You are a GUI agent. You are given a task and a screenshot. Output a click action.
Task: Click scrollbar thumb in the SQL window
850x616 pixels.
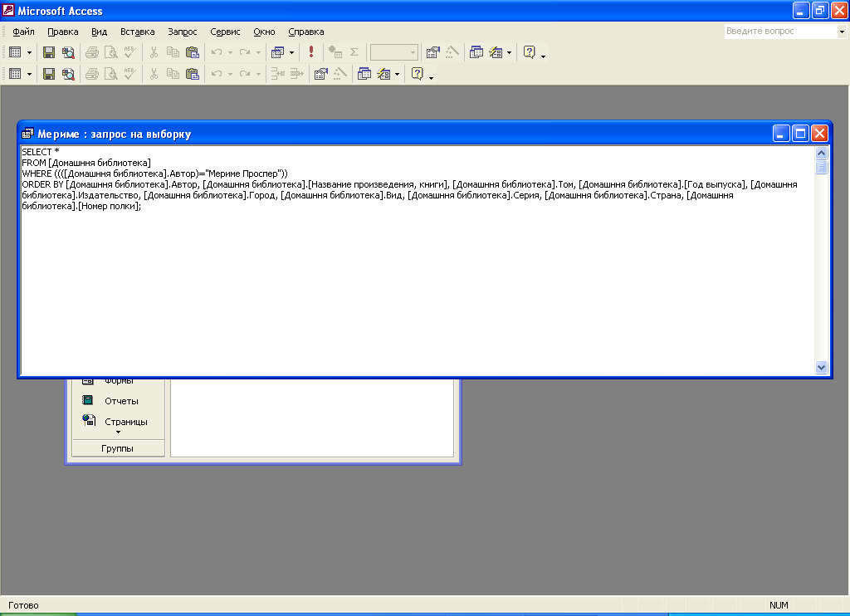(x=821, y=167)
